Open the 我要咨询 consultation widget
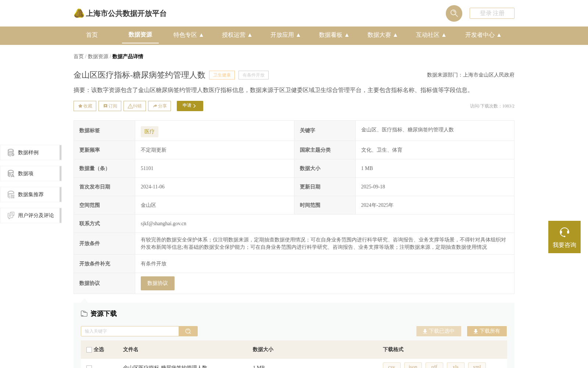 coord(564,237)
